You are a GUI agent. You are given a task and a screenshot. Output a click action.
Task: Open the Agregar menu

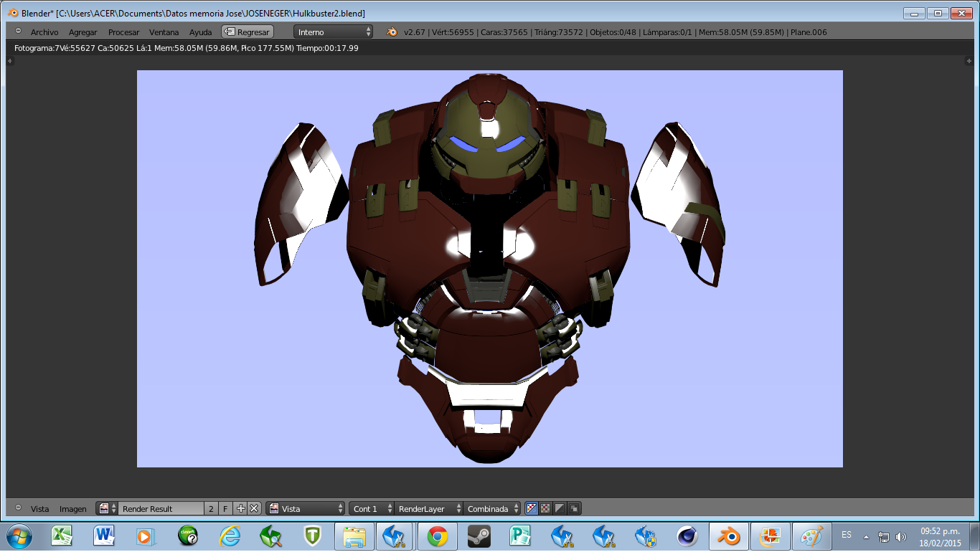point(83,32)
